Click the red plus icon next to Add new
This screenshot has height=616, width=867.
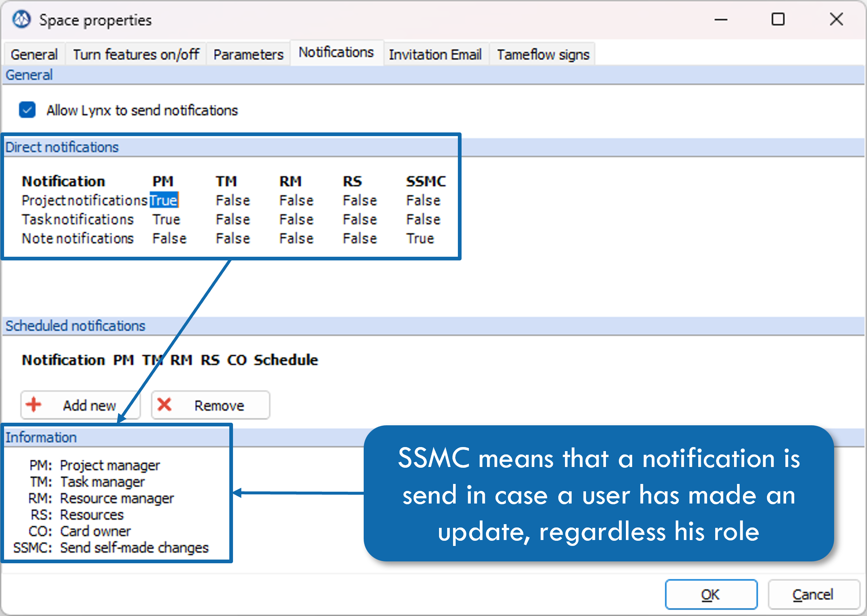pyautogui.click(x=33, y=405)
